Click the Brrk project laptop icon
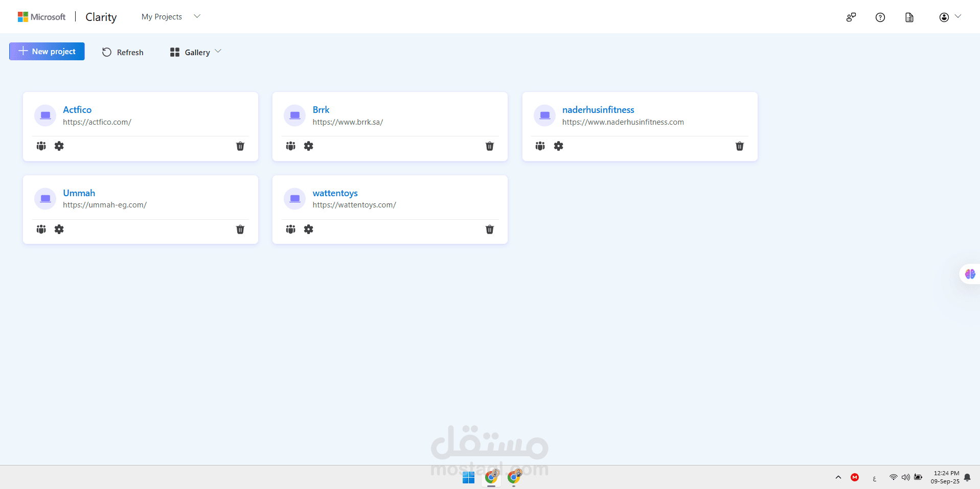 [x=295, y=115]
